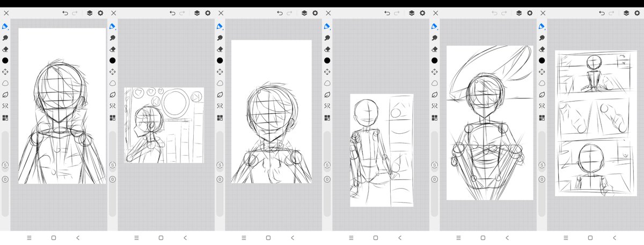The height and width of the screenshot is (245, 644).
Task: Click the three-panel storyboard canvas
Action: [x=595, y=124]
